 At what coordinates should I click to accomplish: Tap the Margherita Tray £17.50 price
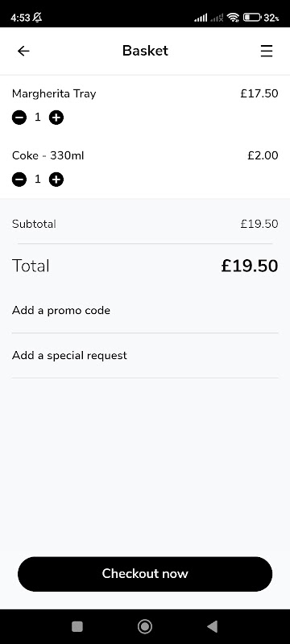tap(259, 93)
